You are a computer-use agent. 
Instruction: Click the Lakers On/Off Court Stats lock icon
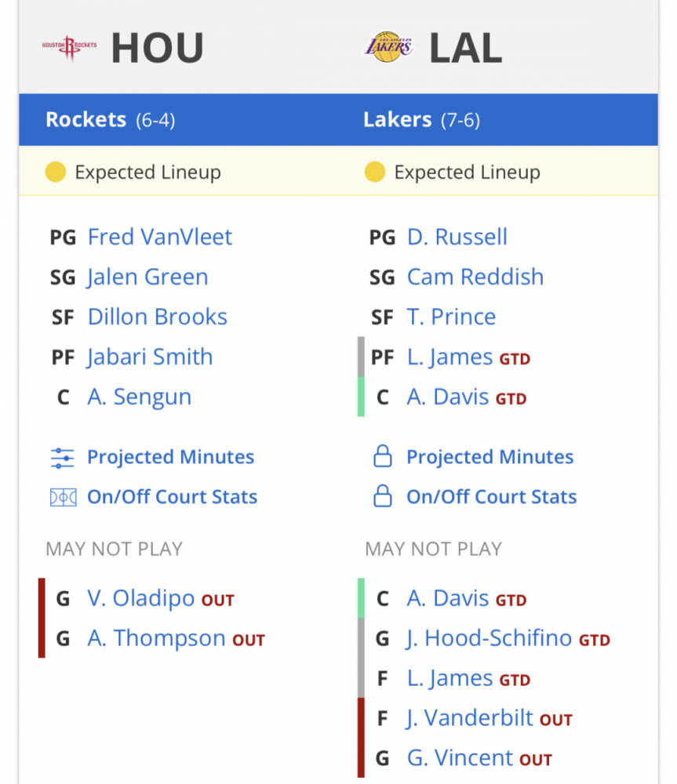tap(383, 496)
